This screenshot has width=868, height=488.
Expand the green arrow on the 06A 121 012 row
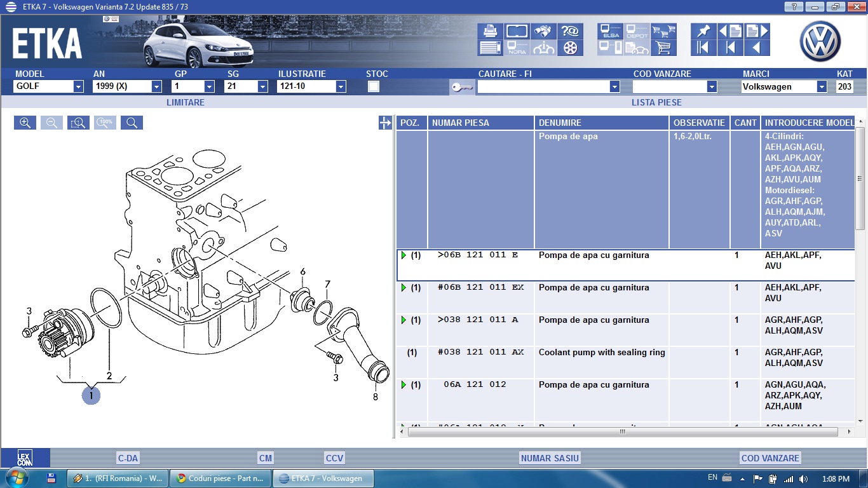pos(403,384)
